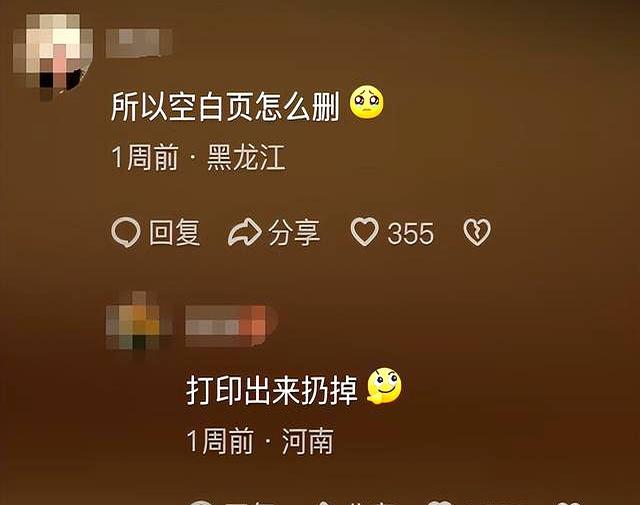Tap the thinking smile emoji after 扔掉

pos(384,386)
